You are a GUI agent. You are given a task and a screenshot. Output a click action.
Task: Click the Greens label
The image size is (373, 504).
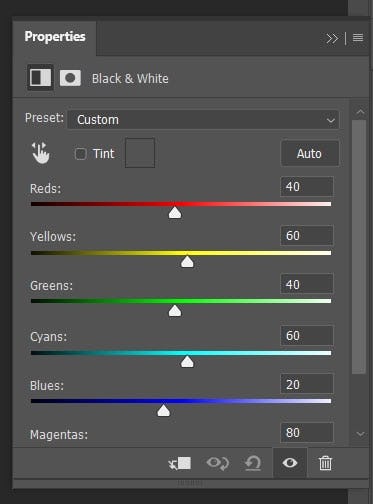coord(51,286)
